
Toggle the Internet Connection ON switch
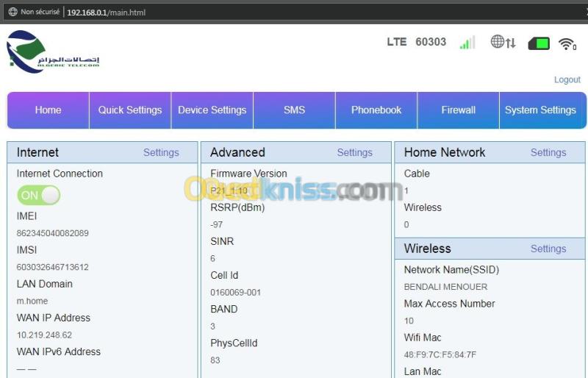pyautogui.click(x=39, y=195)
